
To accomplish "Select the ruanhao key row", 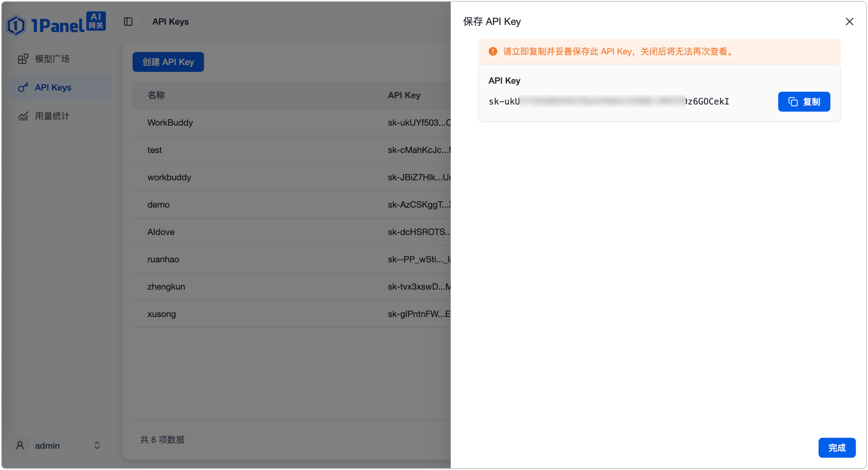I will click(292, 259).
